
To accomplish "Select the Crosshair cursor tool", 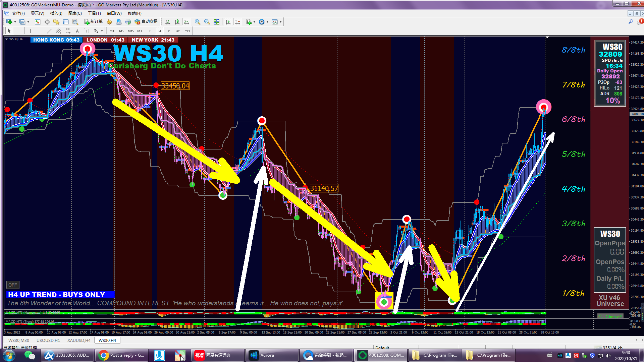I will [19, 31].
